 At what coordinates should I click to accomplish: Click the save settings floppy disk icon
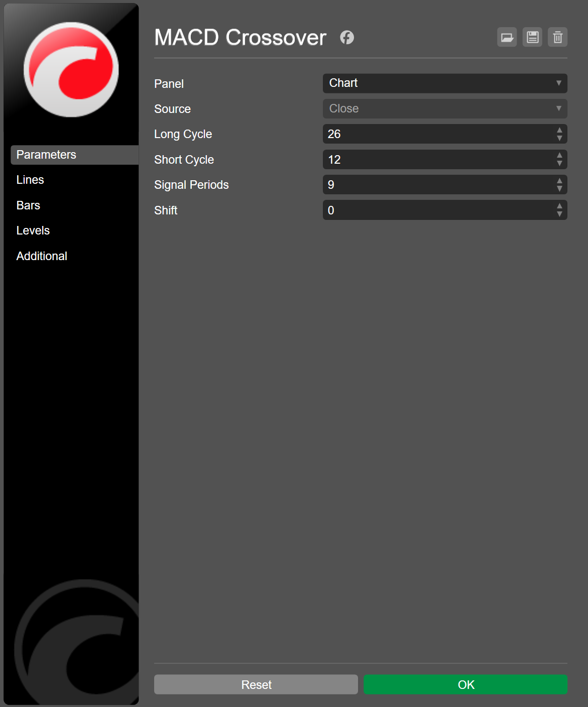tap(532, 37)
